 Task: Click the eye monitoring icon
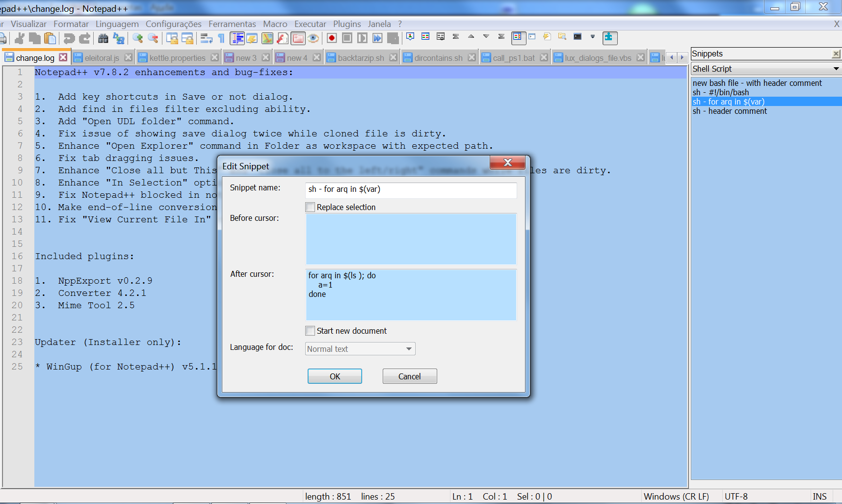click(x=314, y=38)
